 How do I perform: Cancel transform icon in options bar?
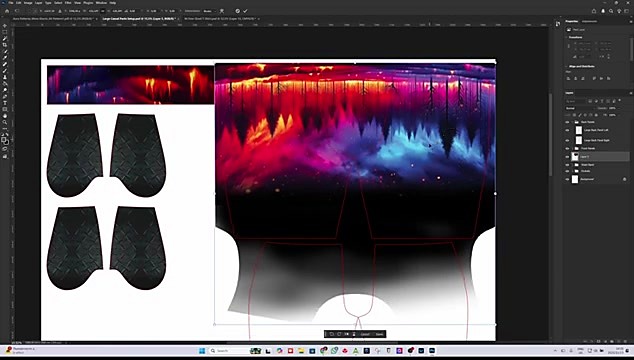pyautogui.click(x=237, y=11)
